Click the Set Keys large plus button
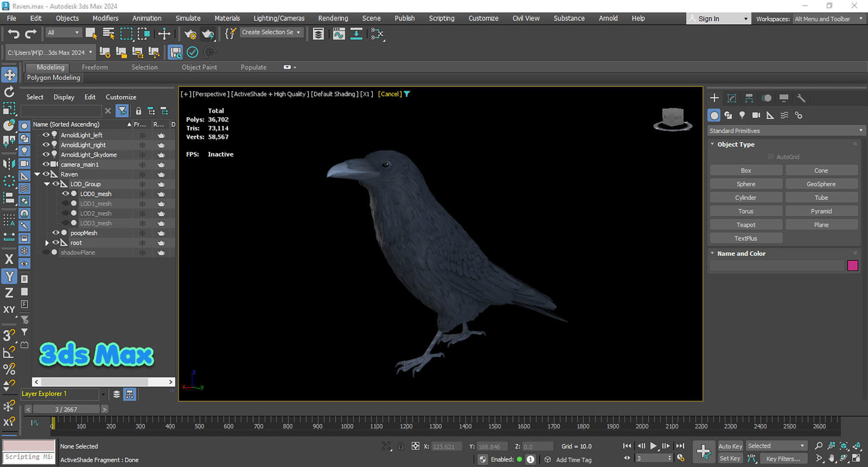 pyautogui.click(x=703, y=451)
